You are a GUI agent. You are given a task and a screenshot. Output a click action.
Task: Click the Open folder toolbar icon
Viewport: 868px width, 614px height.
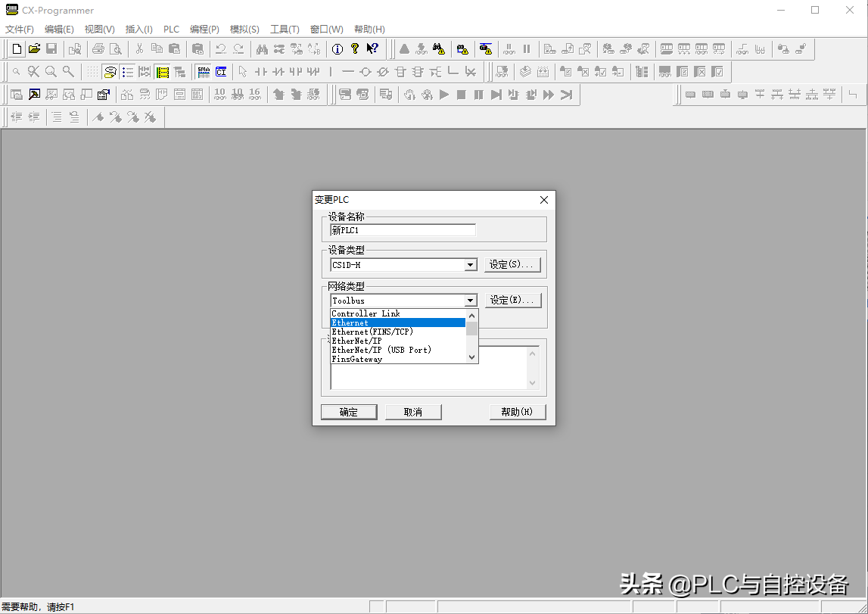tap(34, 49)
